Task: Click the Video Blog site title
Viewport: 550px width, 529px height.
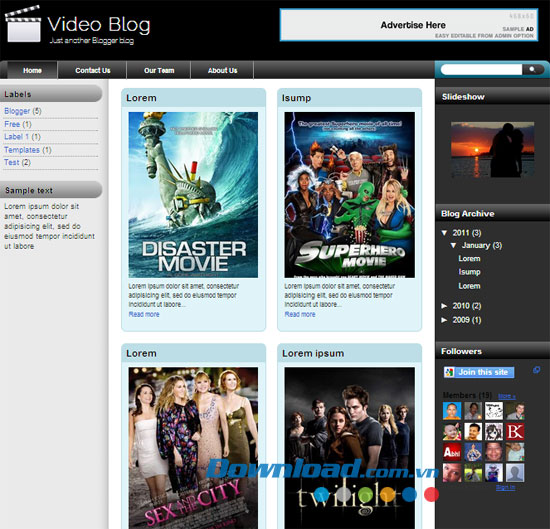Action: click(99, 24)
